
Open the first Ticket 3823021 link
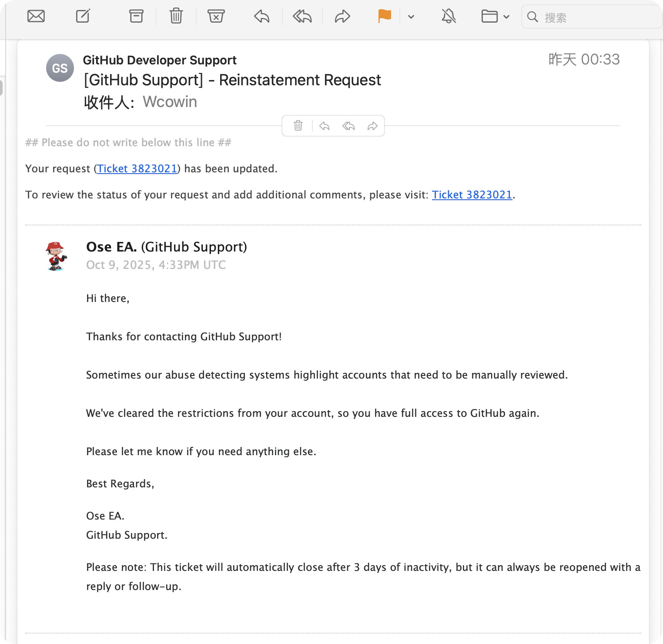click(x=137, y=169)
